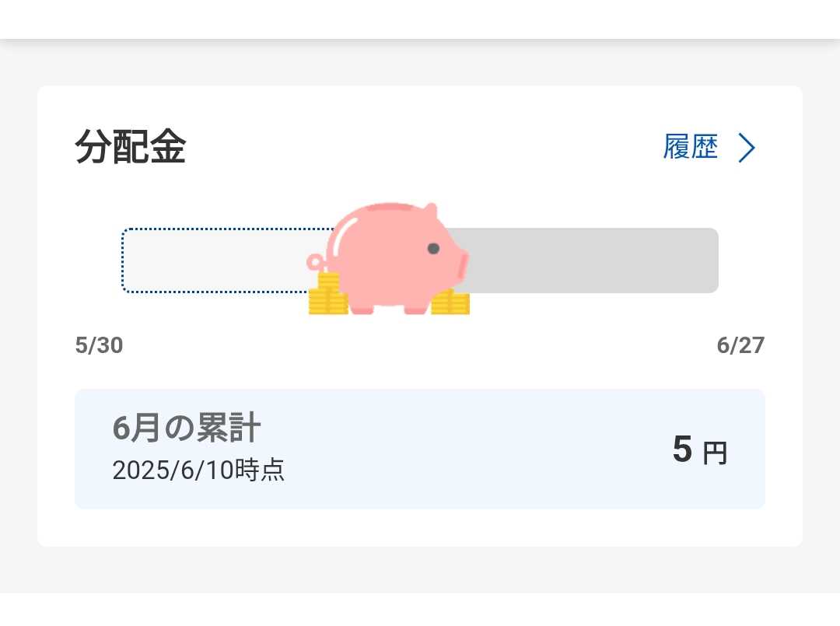Select the 6/27 end date label

[740, 345]
